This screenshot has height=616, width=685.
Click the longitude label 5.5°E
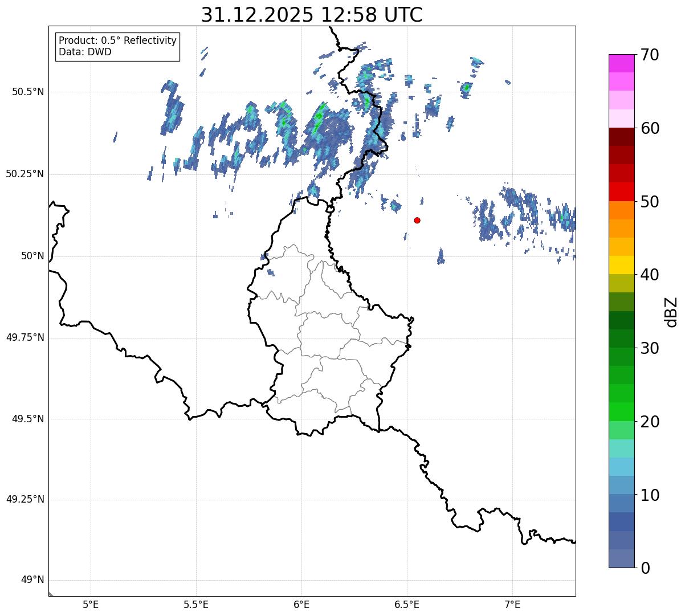click(x=196, y=605)
